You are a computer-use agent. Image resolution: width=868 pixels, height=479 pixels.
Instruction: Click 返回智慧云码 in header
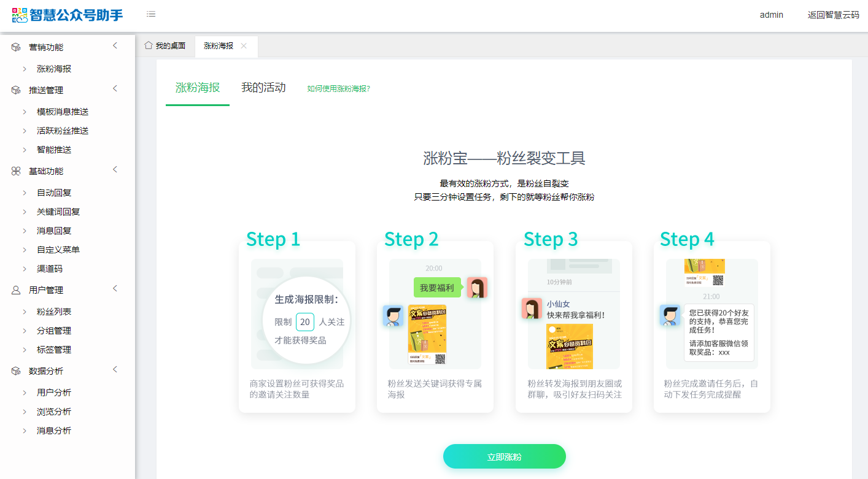[833, 15]
